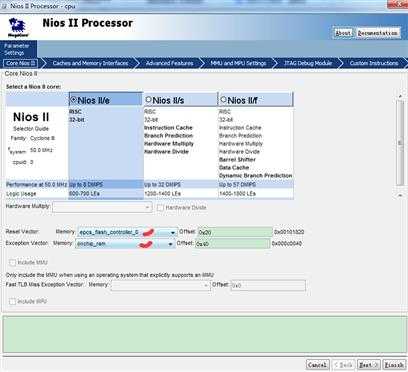Click the Exception Vector address value
408x372 pixels.
287,244
